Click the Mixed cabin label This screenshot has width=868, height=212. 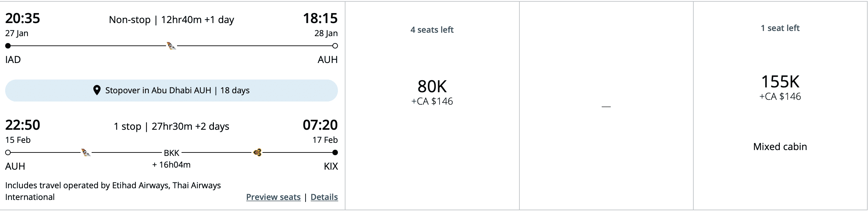click(x=780, y=147)
